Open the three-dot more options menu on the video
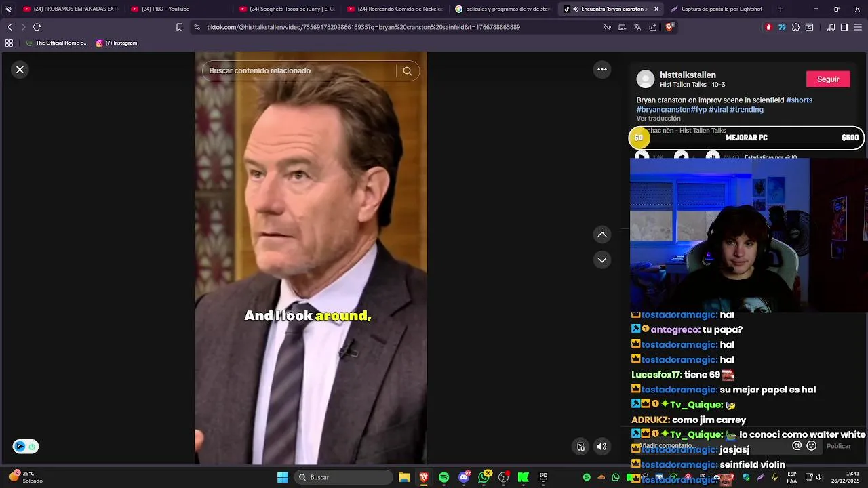Viewport: 868px width, 488px height. 601,69
